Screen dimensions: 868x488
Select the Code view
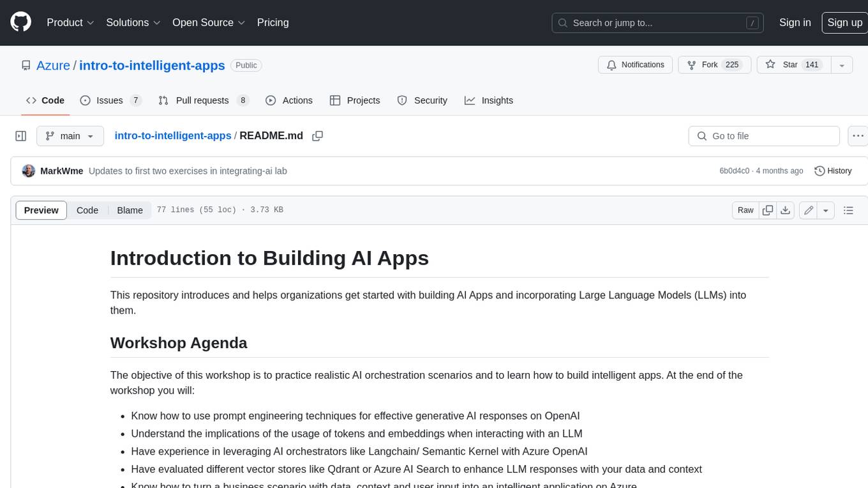87,210
